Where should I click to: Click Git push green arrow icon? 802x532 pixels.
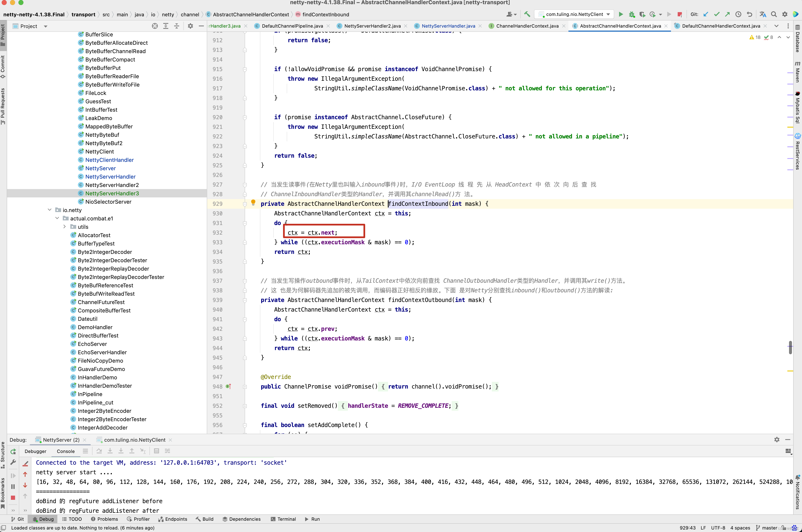(x=727, y=14)
